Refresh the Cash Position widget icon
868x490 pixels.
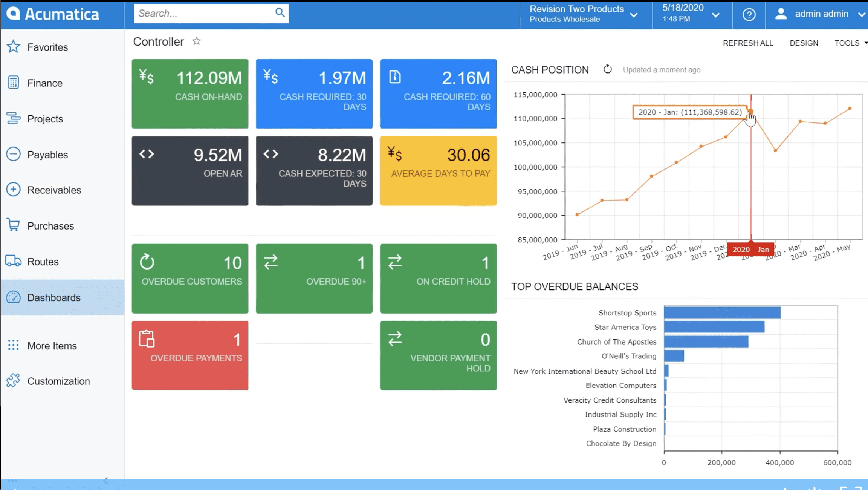(x=607, y=69)
